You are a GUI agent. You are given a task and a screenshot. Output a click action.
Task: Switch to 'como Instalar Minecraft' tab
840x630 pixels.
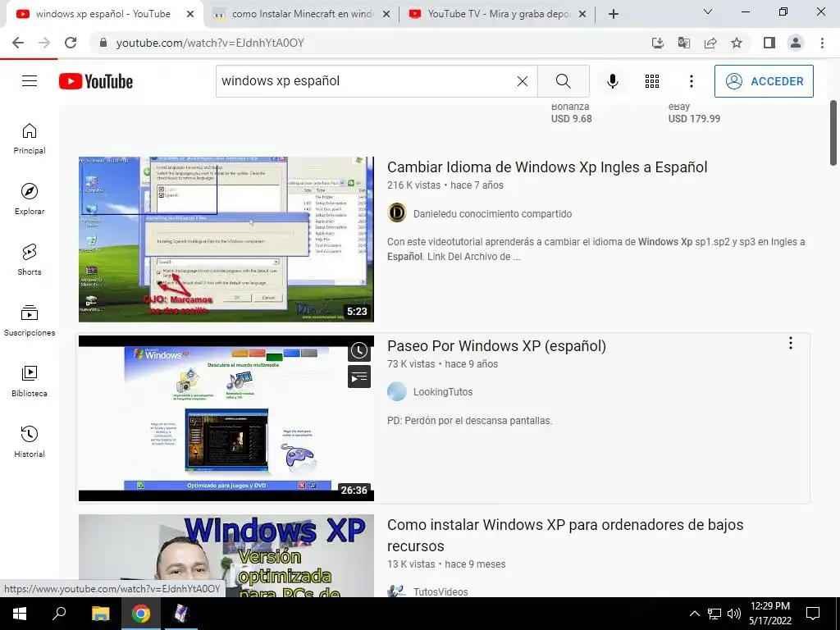(x=302, y=15)
